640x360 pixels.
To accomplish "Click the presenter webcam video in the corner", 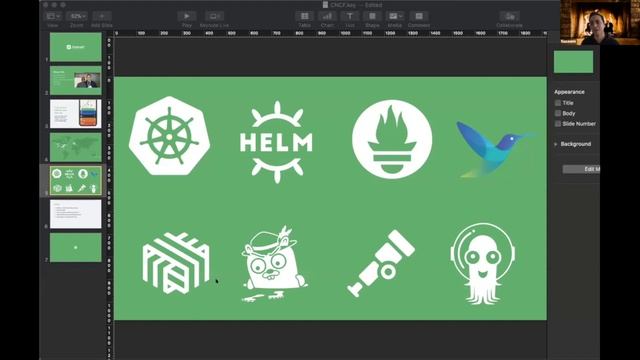I will [600, 22].
